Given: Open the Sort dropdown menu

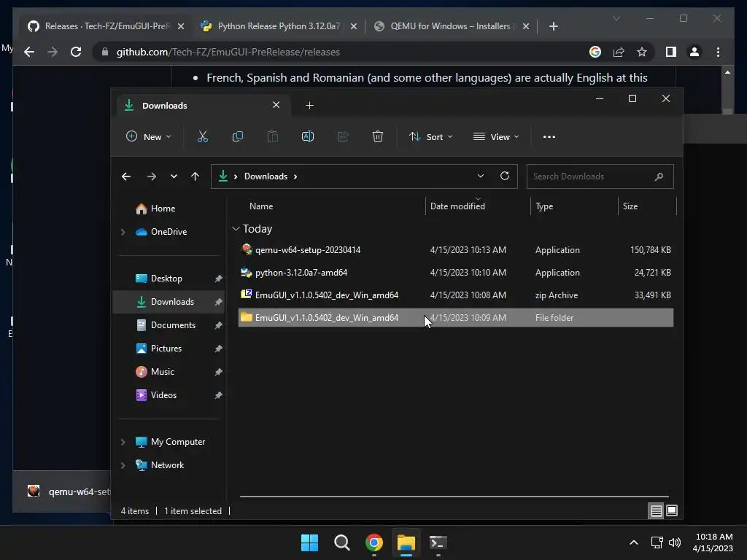Looking at the screenshot, I should 430,136.
